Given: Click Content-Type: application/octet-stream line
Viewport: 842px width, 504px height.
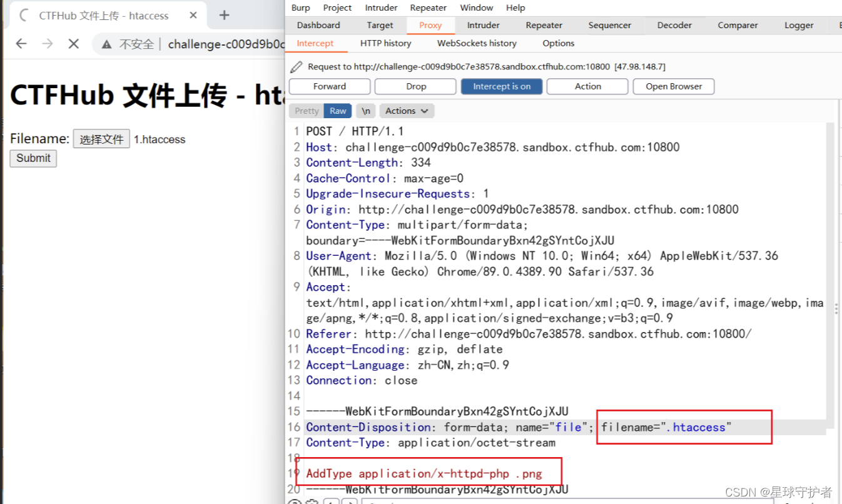Looking at the screenshot, I should pos(430,443).
